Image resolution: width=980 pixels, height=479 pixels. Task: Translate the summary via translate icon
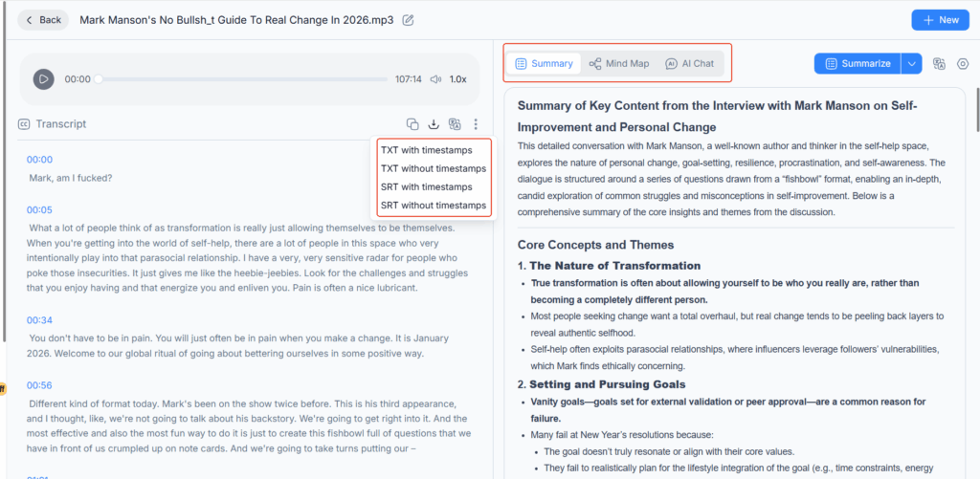[x=939, y=64]
